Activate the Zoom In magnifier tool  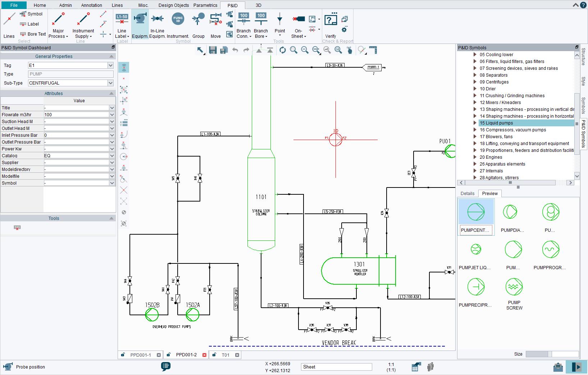pyautogui.click(x=293, y=50)
